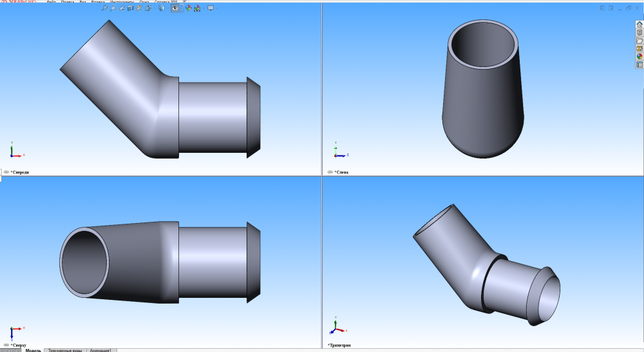
Task: Click the tile-right window arrangement icon
Action: 611,8
